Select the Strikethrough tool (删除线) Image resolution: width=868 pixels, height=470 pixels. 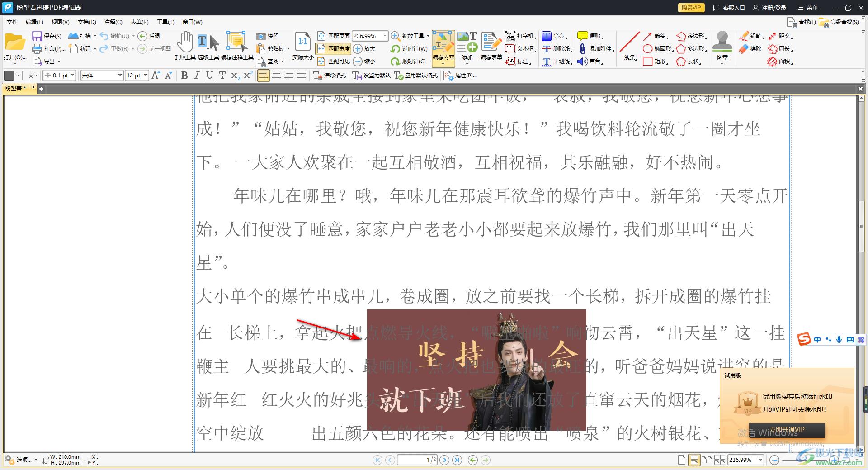click(557, 48)
